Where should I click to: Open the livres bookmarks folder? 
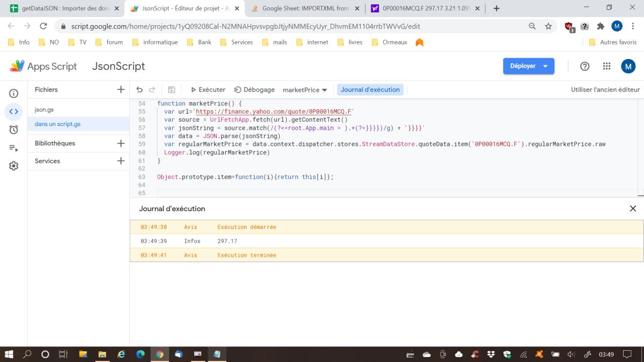click(x=349, y=42)
